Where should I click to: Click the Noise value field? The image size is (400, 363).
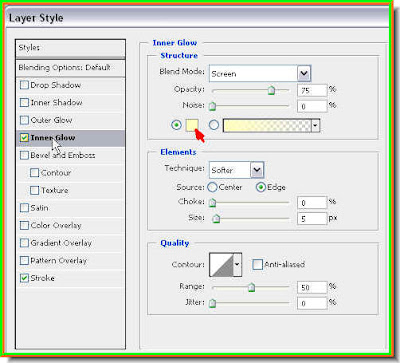coord(312,106)
